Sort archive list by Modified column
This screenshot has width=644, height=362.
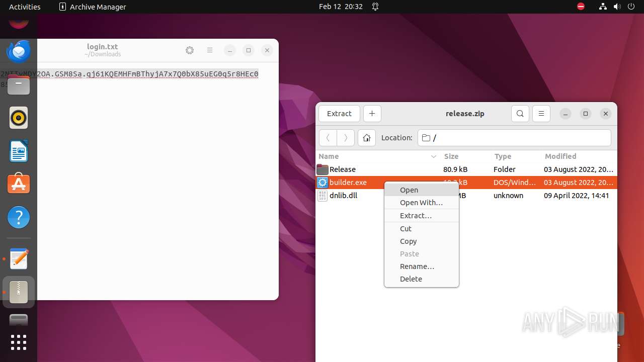579,156
